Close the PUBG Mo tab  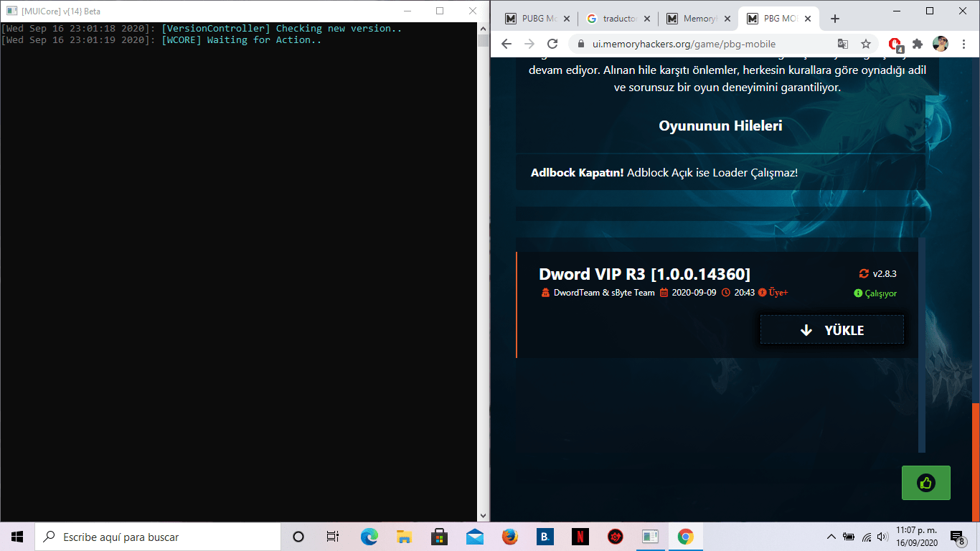pos(567,19)
